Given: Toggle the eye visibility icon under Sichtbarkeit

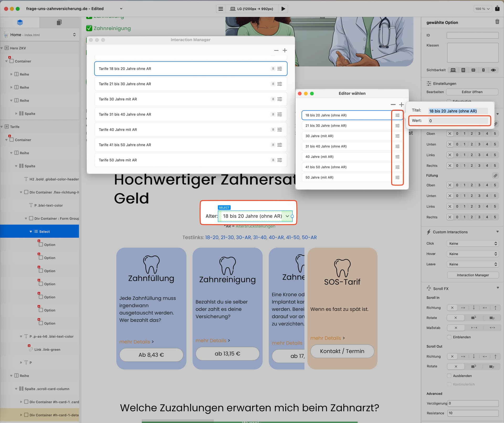Looking at the screenshot, I should [x=493, y=70].
